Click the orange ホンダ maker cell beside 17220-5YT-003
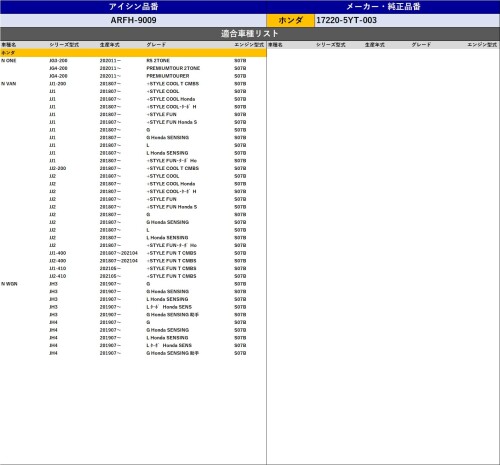Screen dimensions: 500x465 [x=290, y=20]
